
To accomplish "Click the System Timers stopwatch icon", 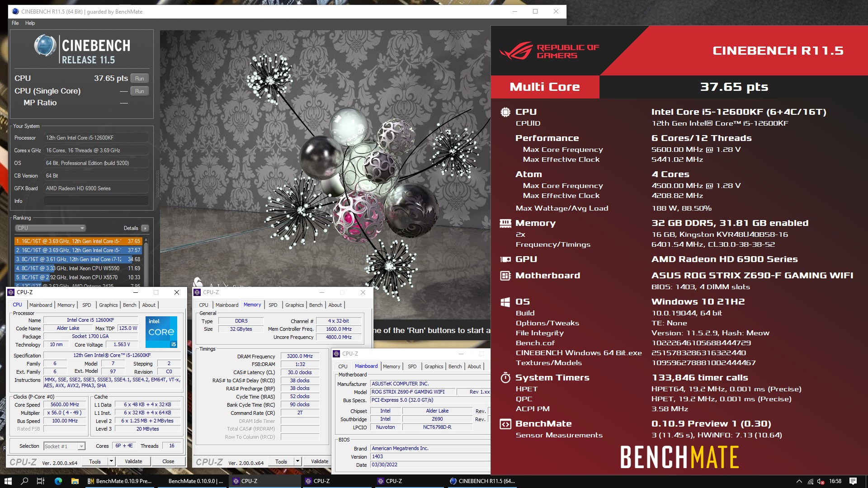I will [x=505, y=378].
